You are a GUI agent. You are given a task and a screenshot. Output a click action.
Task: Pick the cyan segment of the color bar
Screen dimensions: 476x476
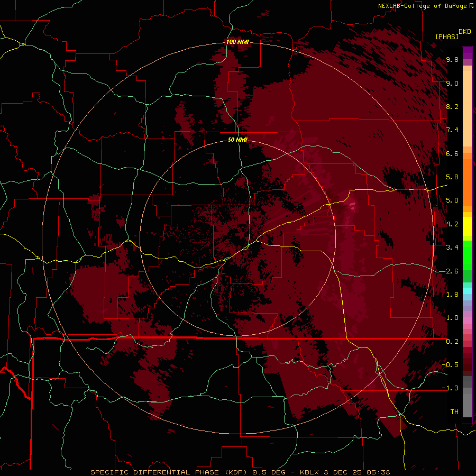[x=467, y=291]
